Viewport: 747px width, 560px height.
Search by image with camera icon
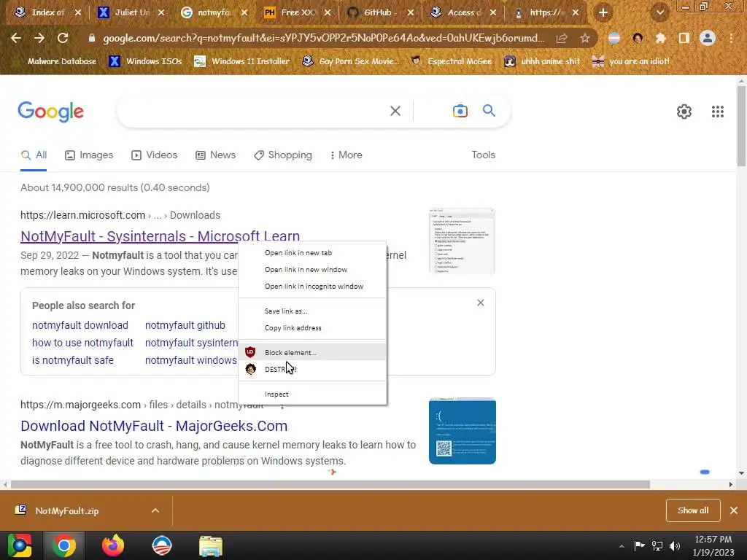point(460,111)
